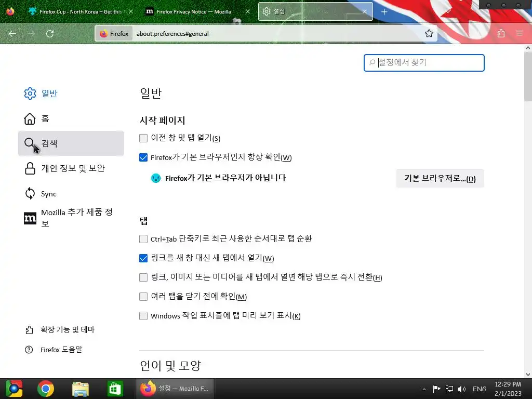Click the vertical scrollbar thumb

pos(528,76)
